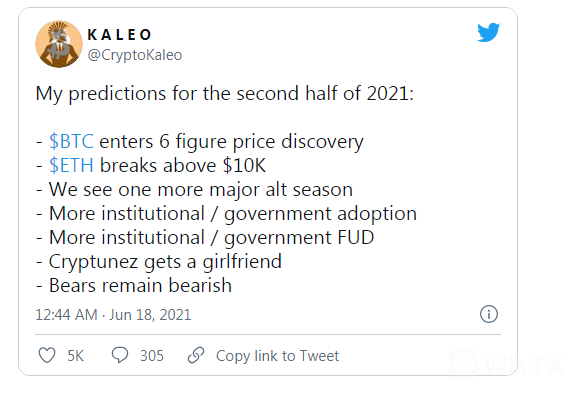Click the chain link icon
The height and width of the screenshot is (394, 574).
[x=196, y=355]
